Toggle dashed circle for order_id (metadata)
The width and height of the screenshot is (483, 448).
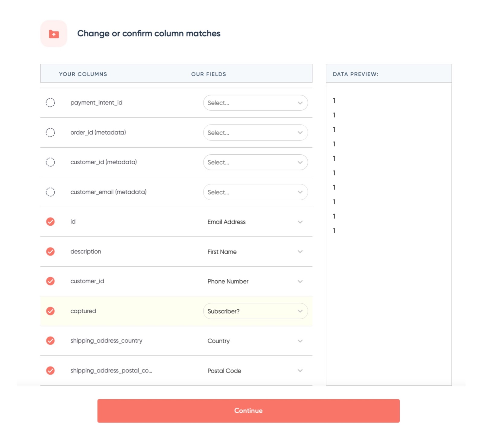tap(50, 132)
